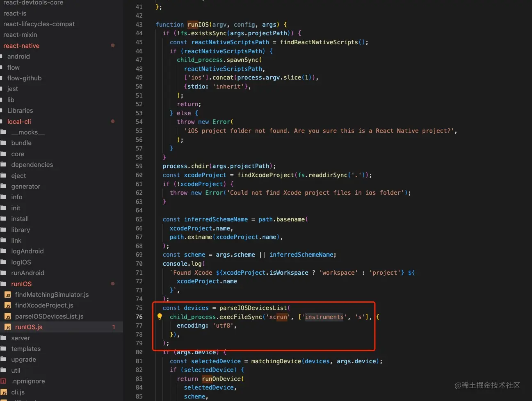532x401 pixels.
Task: Click findReactNativeScripts call on line 45
Action: (x=319, y=42)
